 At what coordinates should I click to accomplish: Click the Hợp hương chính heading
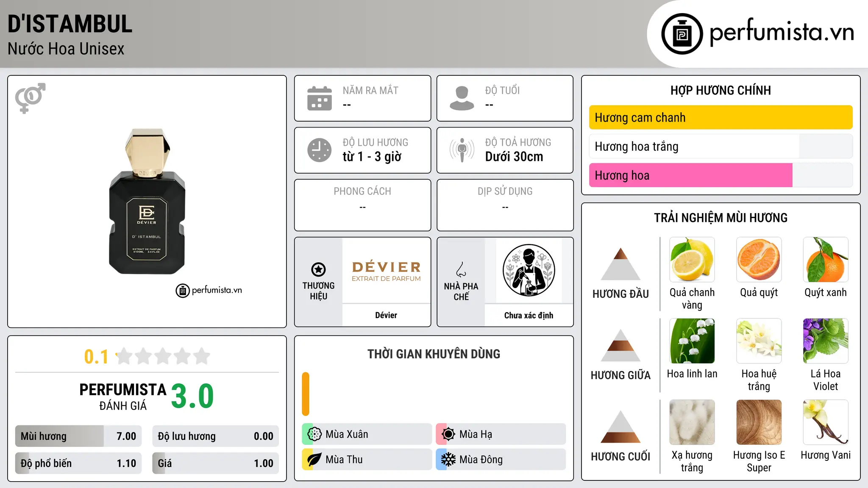(721, 90)
